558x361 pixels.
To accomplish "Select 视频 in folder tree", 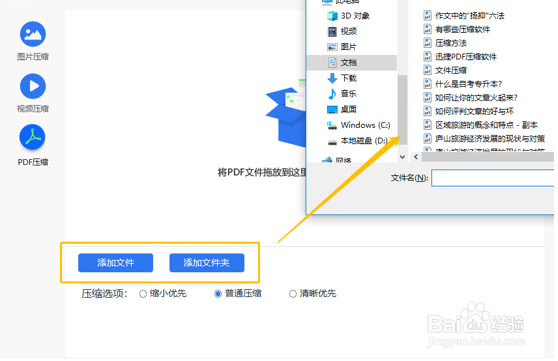I will [x=349, y=31].
